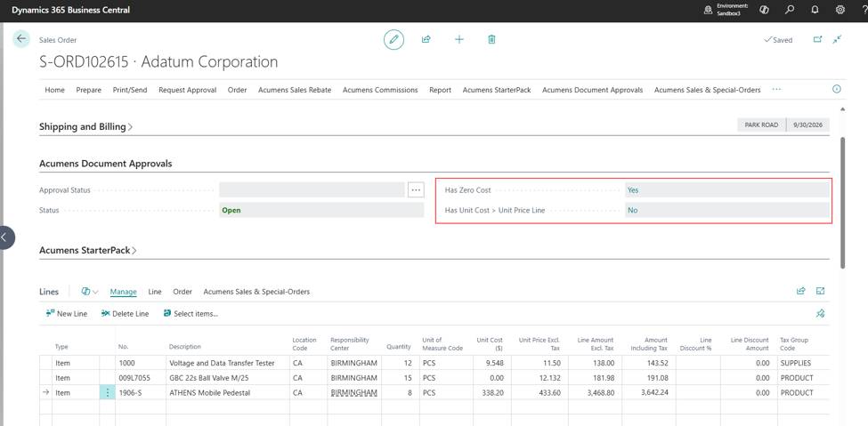Open page in new window icon
The image size is (868, 426).
point(817,39)
